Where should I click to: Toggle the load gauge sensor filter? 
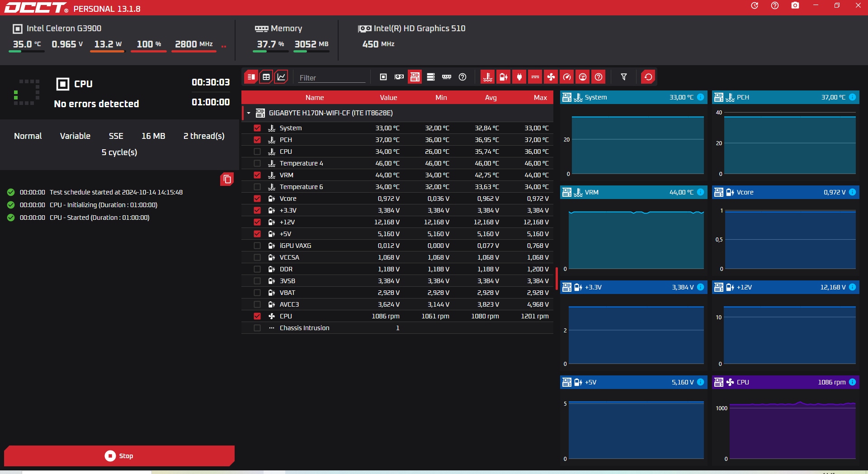(x=583, y=77)
